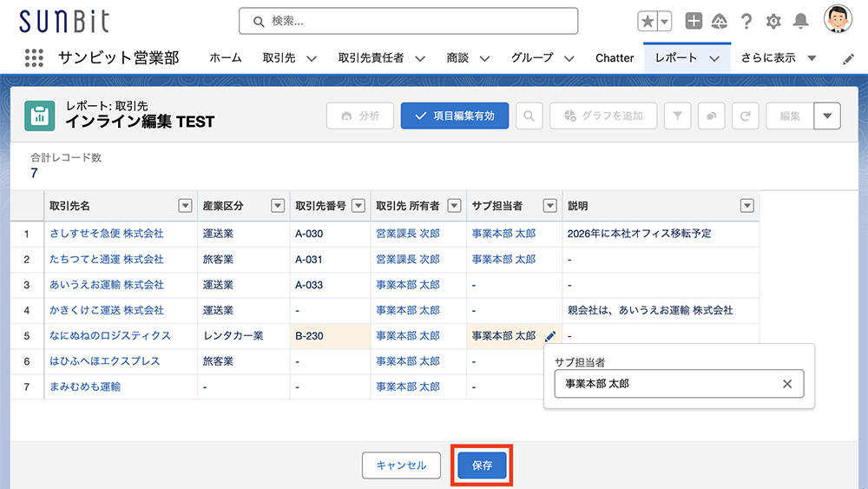
Task: Refresh the report with the reload icon
Action: point(745,116)
